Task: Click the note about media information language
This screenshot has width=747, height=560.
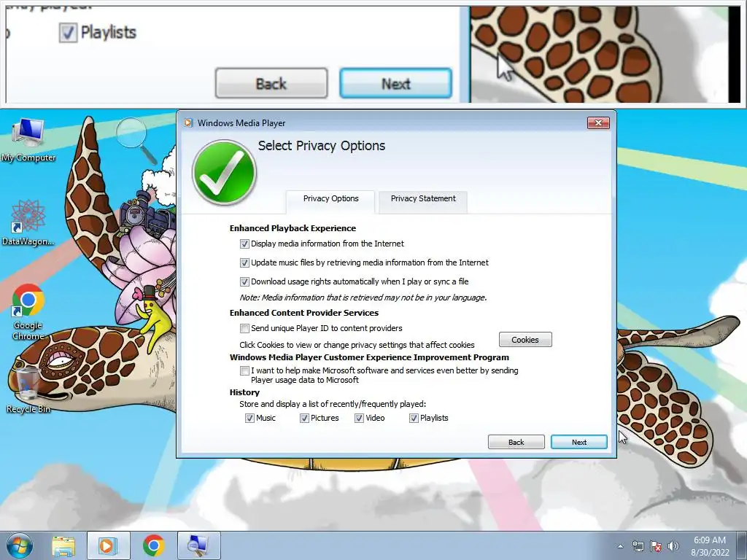Action: pos(363,297)
